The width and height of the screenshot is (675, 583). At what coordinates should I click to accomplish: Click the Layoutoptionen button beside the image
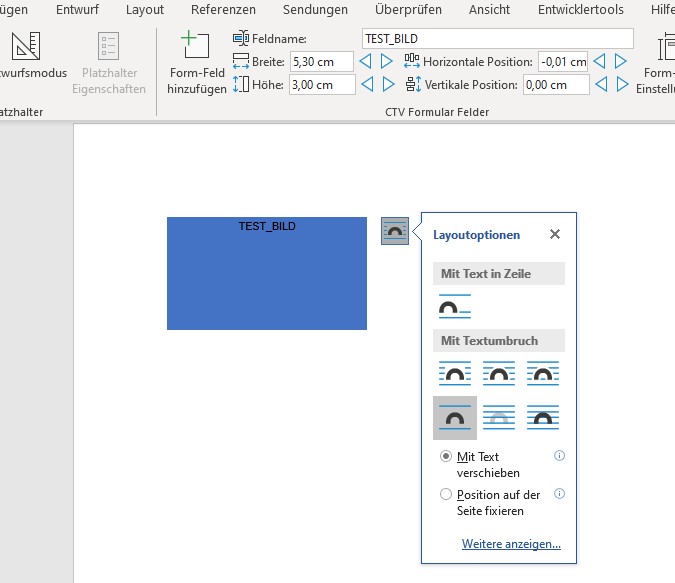tap(395, 231)
